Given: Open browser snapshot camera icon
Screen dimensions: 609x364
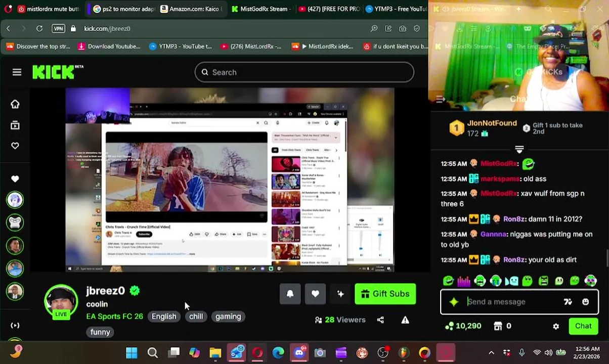Looking at the screenshot, I should pos(402,29).
